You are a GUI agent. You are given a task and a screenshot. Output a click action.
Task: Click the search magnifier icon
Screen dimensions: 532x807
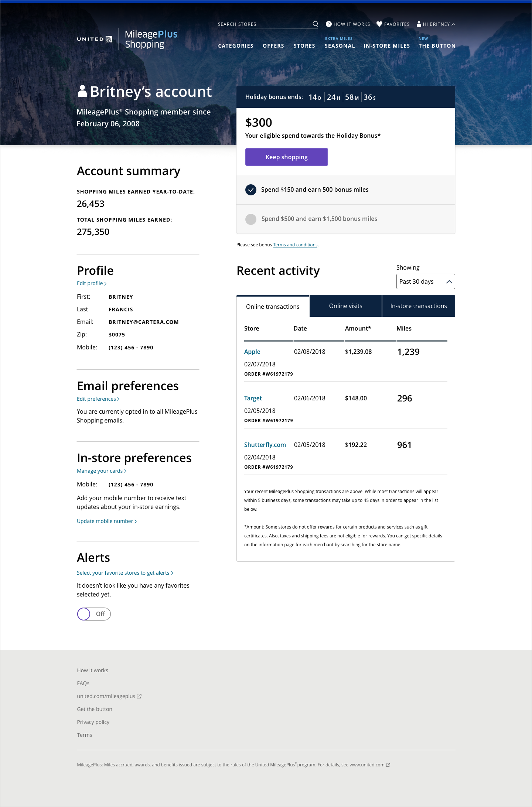[315, 24]
